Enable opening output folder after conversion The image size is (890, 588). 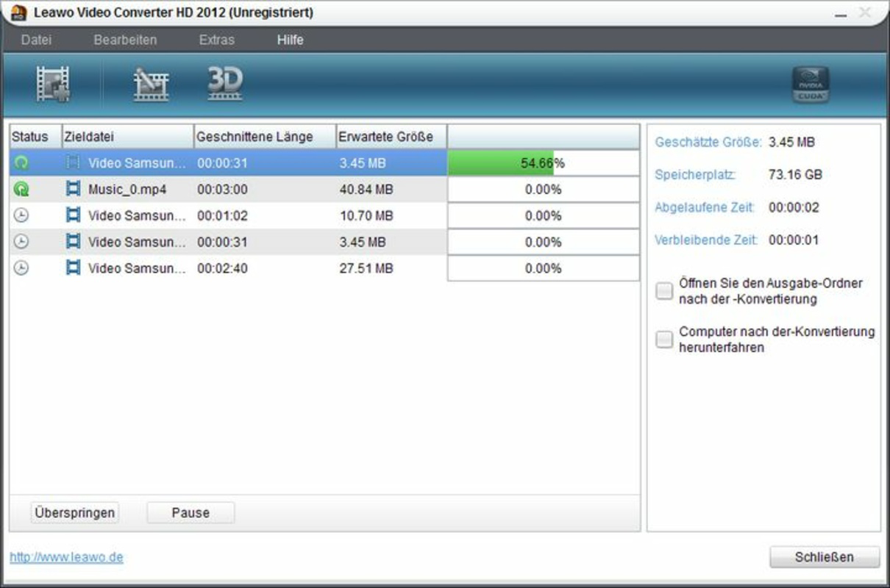664,292
